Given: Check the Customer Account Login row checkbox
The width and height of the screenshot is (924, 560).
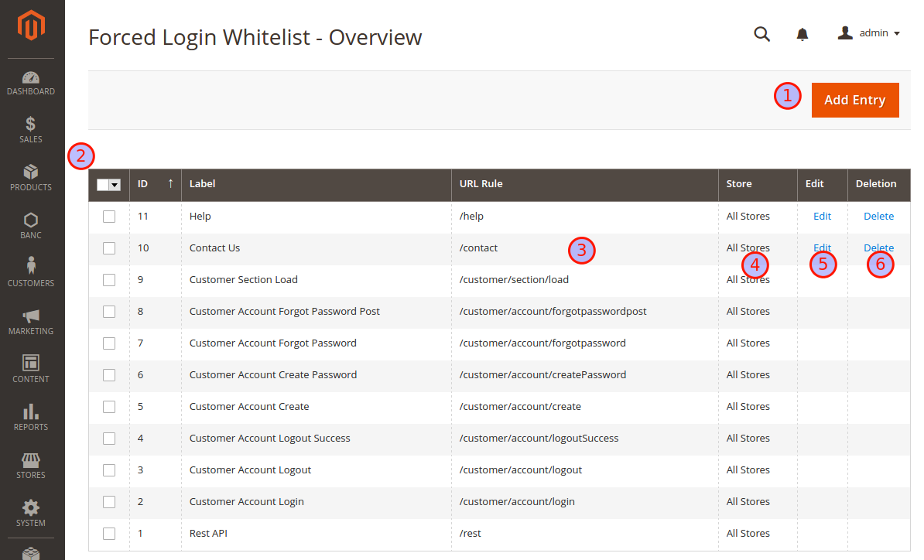Looking at the screenshot, I should point(109,502).
